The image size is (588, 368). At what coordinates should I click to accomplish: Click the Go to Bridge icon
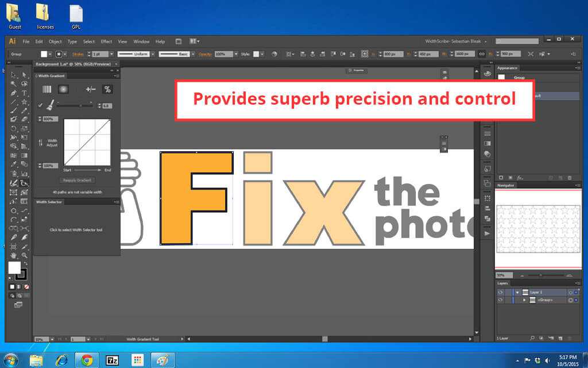pos(179,41)
